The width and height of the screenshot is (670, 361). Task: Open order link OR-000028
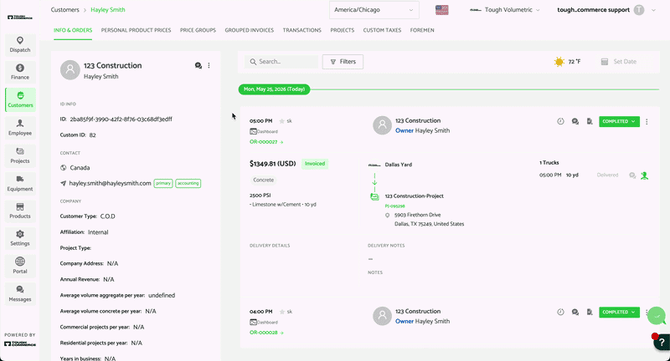(x=266, y=332)
